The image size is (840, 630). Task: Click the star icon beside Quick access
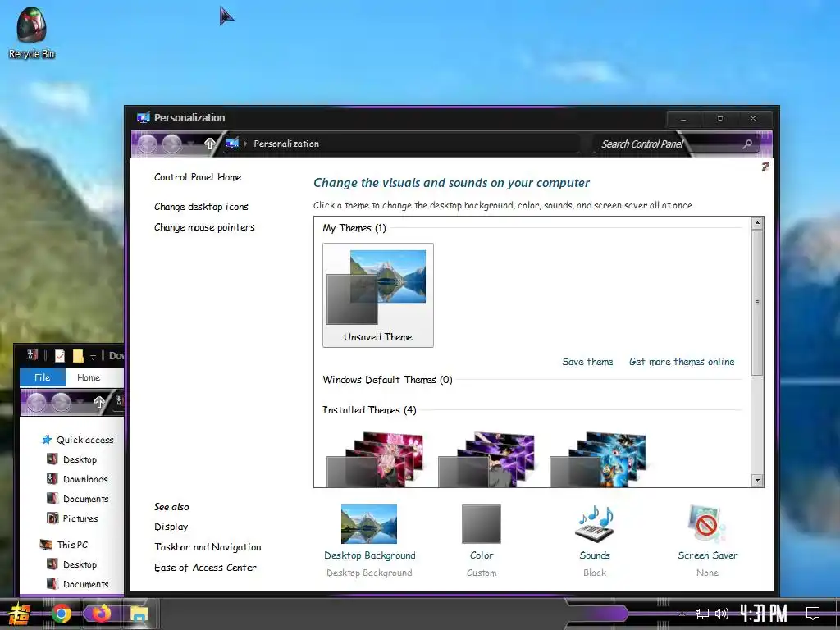click(x=47, y=440)
